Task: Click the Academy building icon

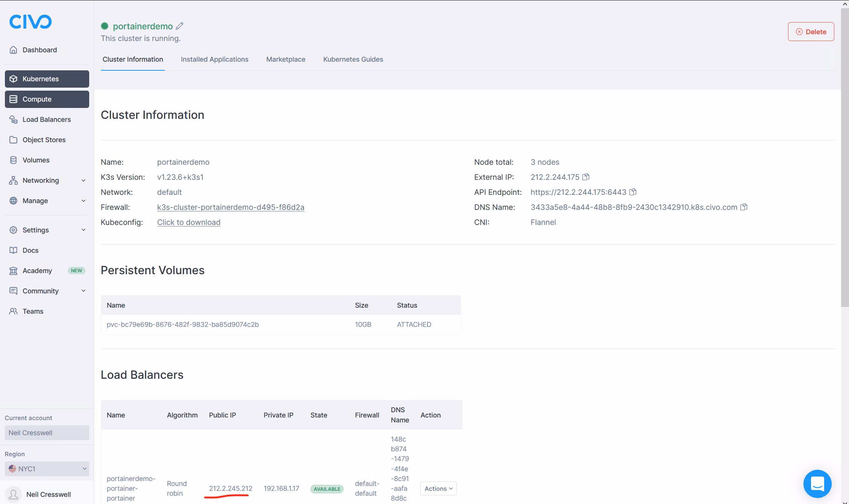Action: pyautogui.click(x=14, y=270)
